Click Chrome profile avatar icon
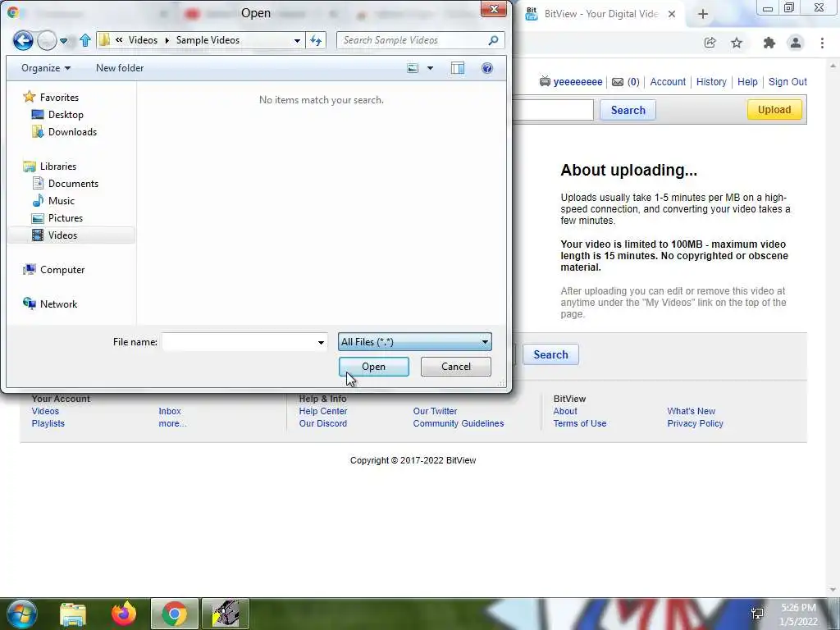 point(796,43)
